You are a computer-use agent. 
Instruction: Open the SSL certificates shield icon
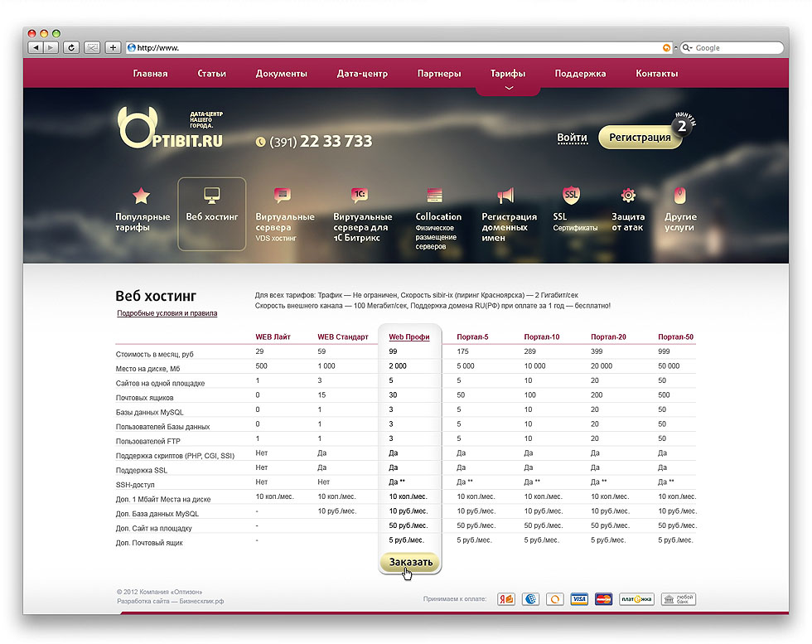pos(571,195)
